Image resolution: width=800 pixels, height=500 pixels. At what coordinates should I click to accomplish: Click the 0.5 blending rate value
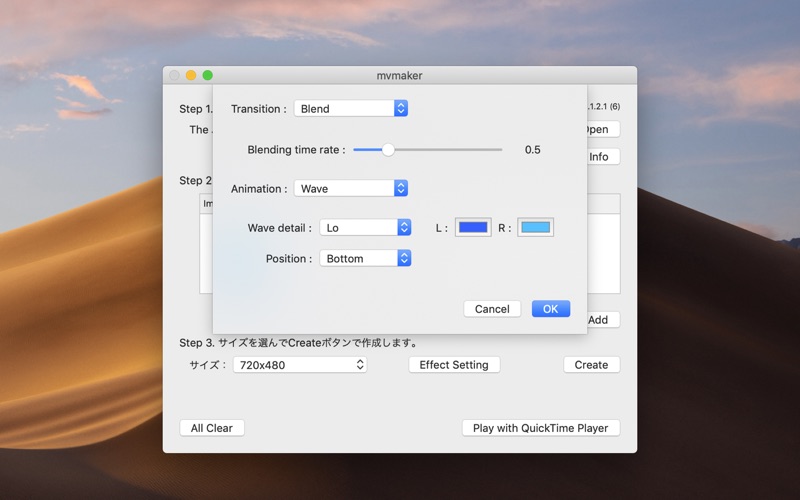[533, 149]
